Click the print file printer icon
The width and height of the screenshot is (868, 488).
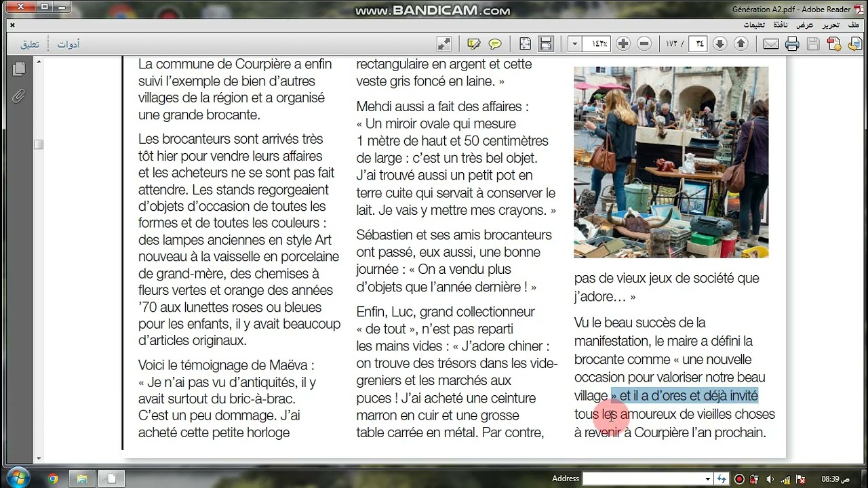(792, 44)
